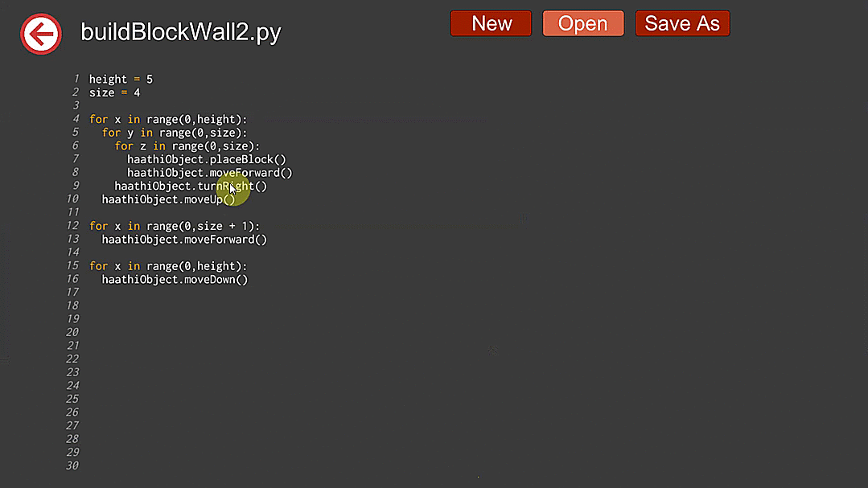Screen dimensions: 868x488
Task: Click the haathiObject.turnRight() line
Action: click(191, 186)
